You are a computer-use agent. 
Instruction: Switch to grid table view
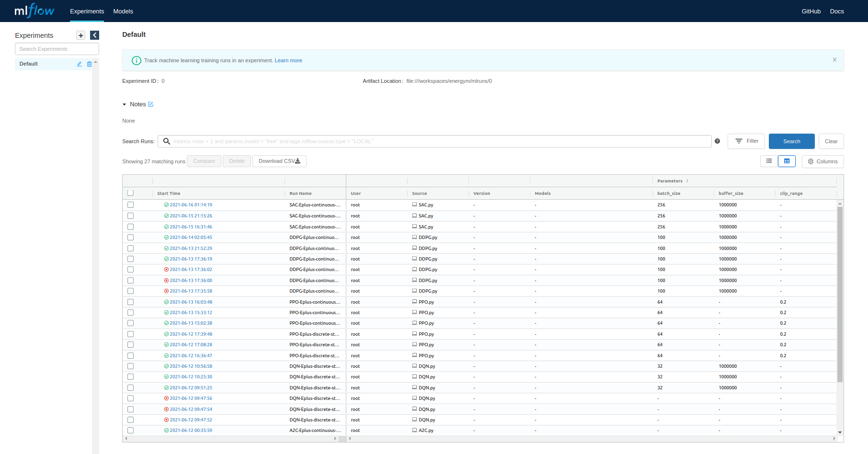(x=787, y=161)
